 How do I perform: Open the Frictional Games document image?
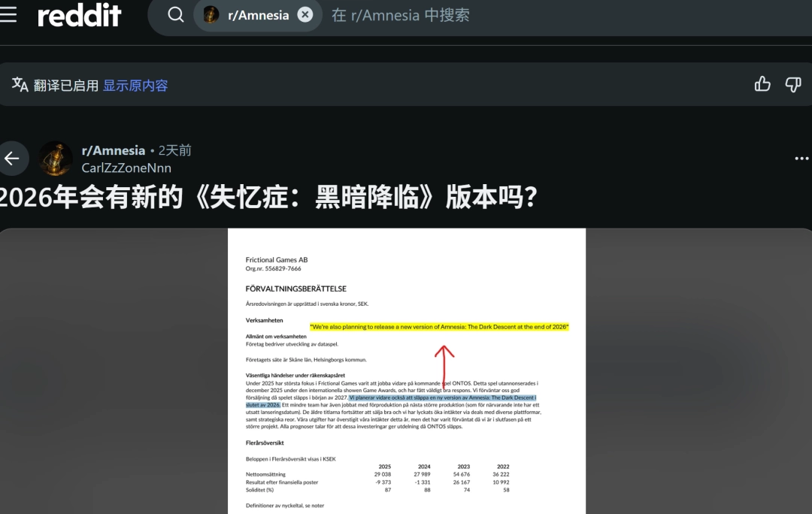(x=407, y=371)
